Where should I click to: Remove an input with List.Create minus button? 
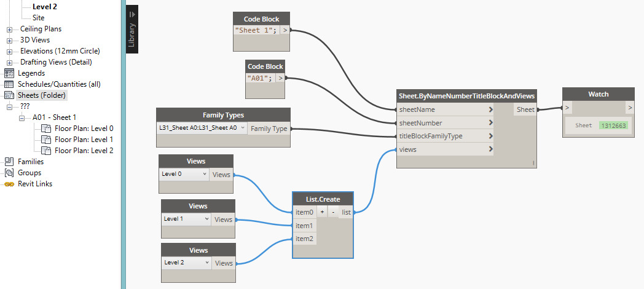point(333,212)
